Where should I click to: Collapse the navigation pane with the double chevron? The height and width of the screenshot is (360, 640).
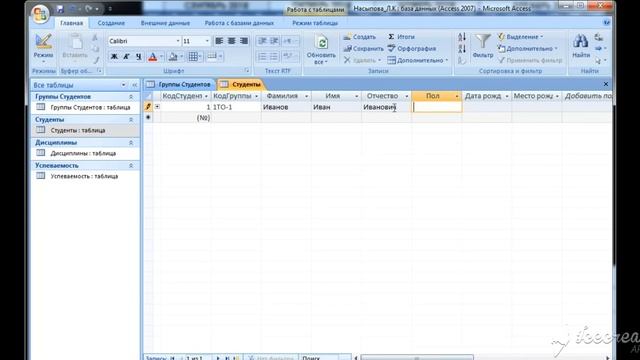(x=134, y=85)
